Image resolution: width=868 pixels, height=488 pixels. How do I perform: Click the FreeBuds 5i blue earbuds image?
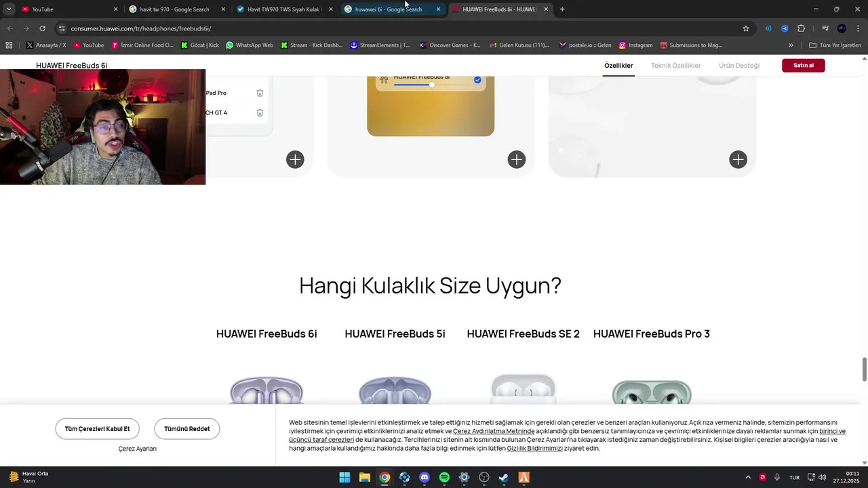click(395, 390)
